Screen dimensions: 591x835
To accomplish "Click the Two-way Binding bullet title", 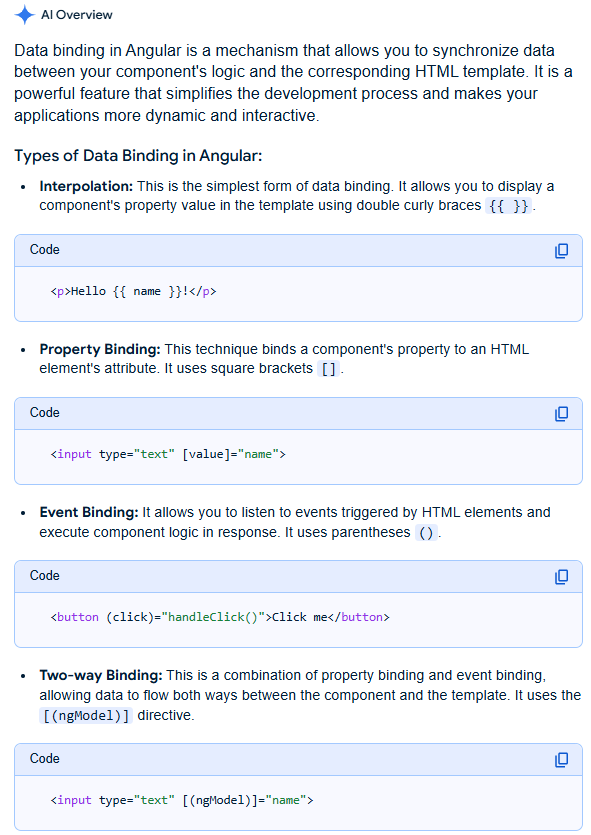I will coord(101,675).
